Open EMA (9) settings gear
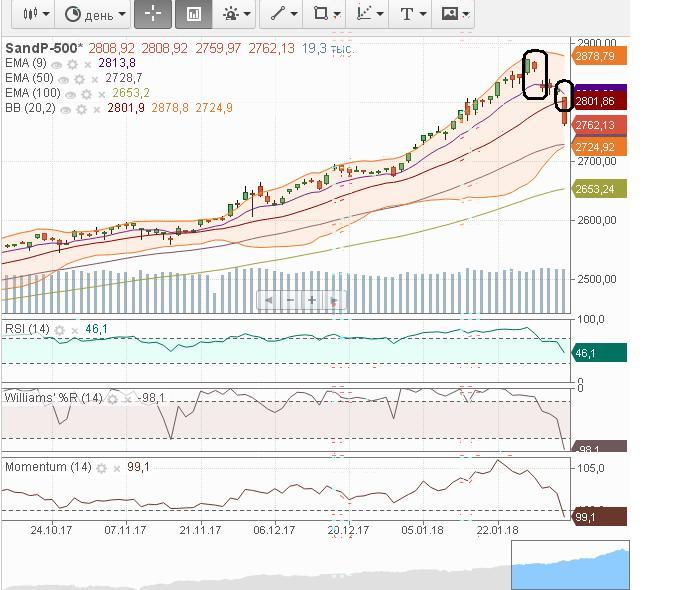This screenshot has height=590, width=674. pyautogui.click(x=72, y=65)
